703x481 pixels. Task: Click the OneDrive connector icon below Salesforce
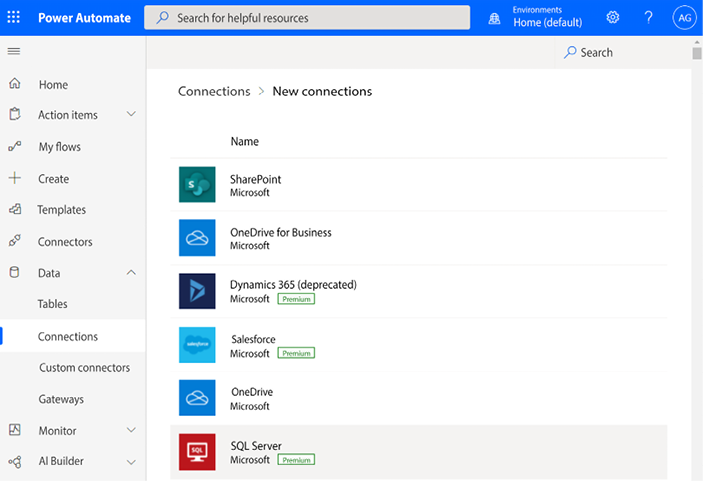click(197, 398)
